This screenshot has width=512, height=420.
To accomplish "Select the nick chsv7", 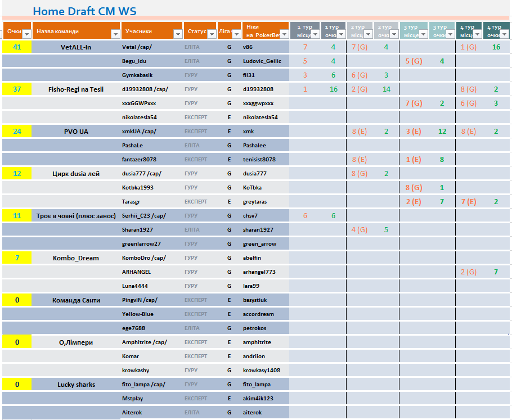I will point(250,215).
